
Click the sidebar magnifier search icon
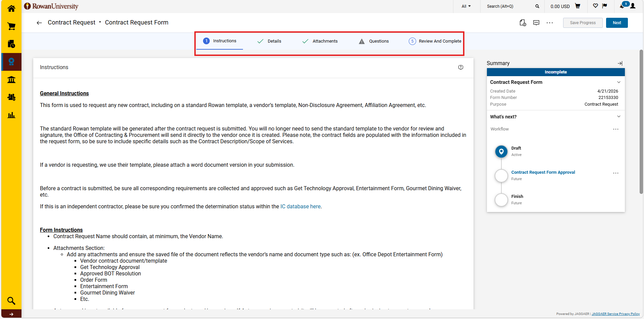(11, 301)
